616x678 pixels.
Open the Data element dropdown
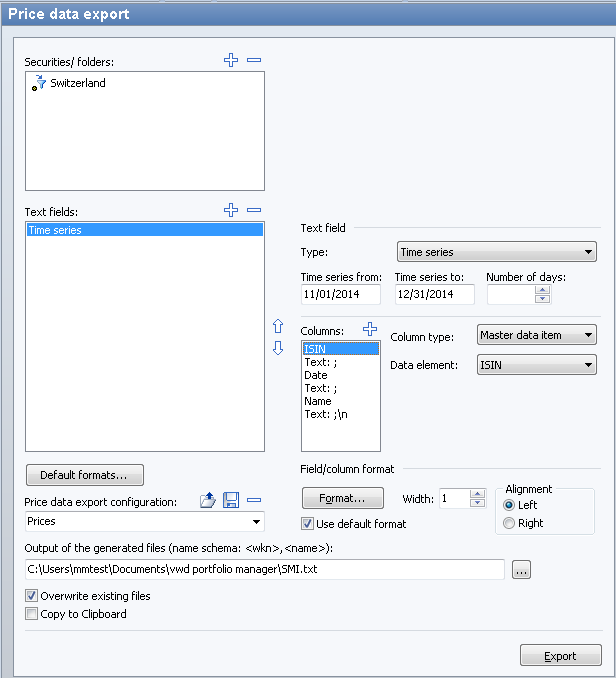tap(536, 366)
